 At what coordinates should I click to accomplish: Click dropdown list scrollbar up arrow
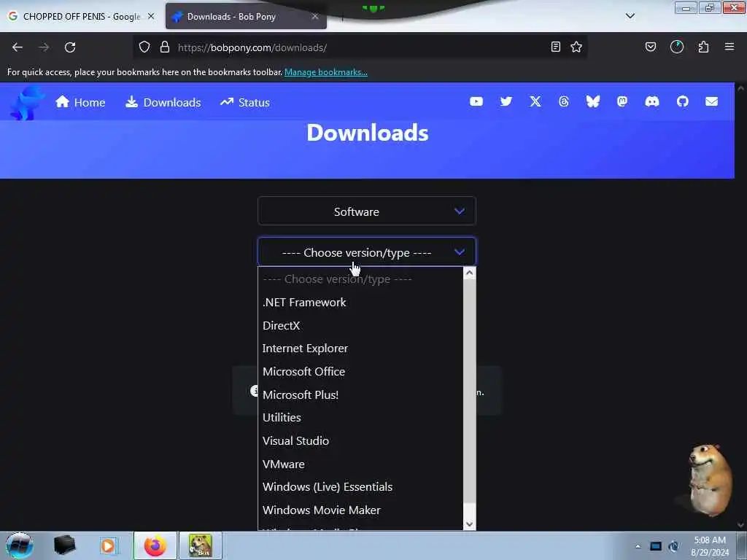point(469,273)
